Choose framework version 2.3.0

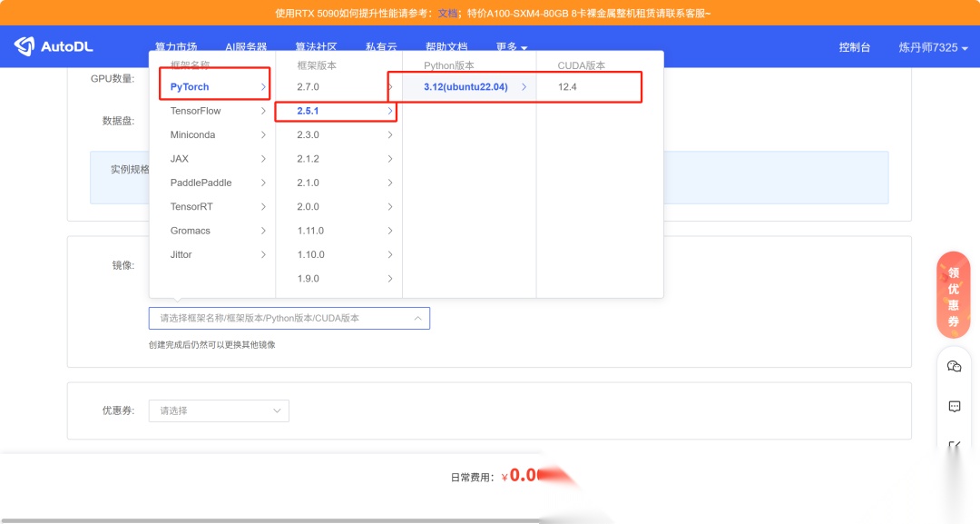pyautogui.click(x=338, y=134)
